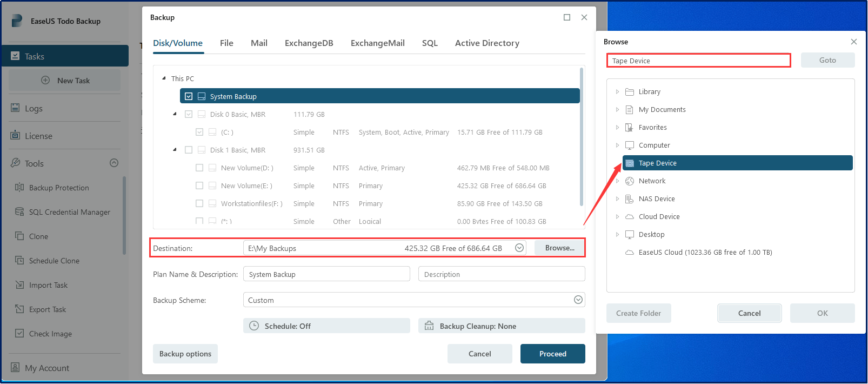Open the Active Directory tab
Image resolution: width=868 pixels, height=384 pixels.
pyautogui.click(x=486, y=43)
